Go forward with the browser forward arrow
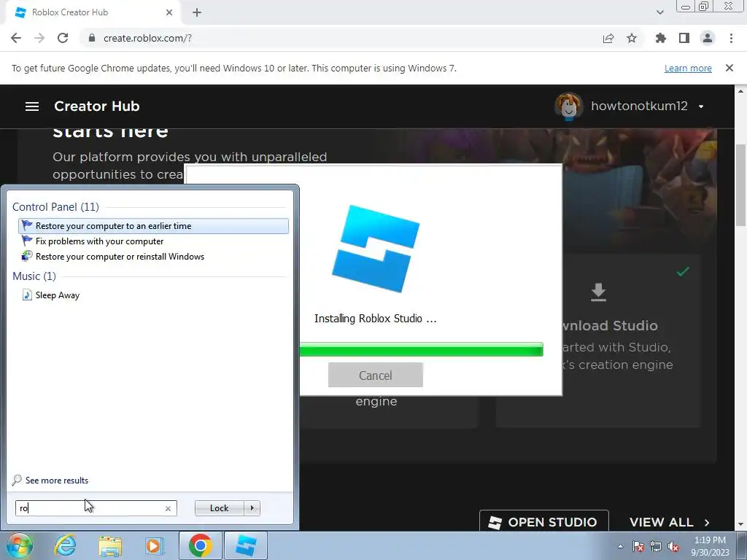The image size is (747, 560). tap(39, 38)
